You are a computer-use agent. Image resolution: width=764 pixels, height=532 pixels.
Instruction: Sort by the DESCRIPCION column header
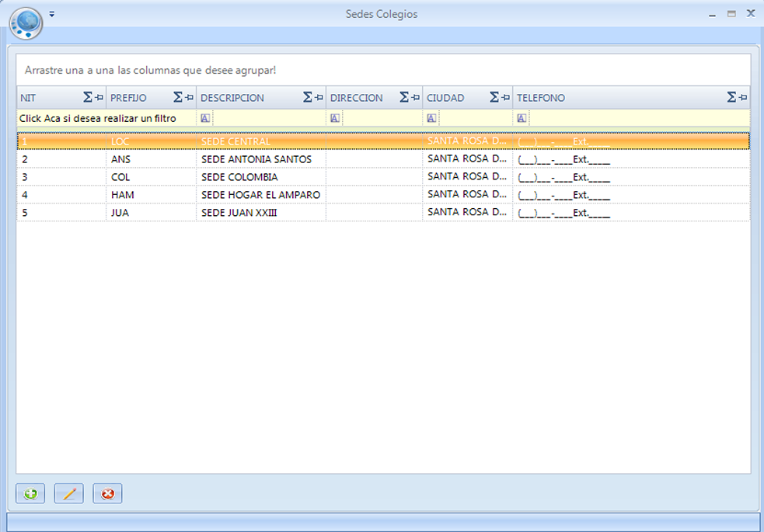point(241,98)
